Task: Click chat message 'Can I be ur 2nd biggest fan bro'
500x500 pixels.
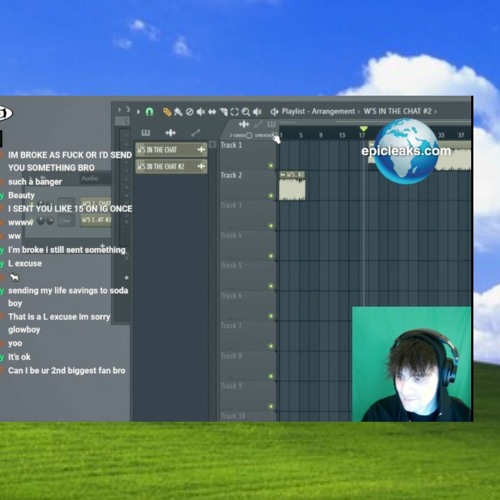Action: point(67,371)
